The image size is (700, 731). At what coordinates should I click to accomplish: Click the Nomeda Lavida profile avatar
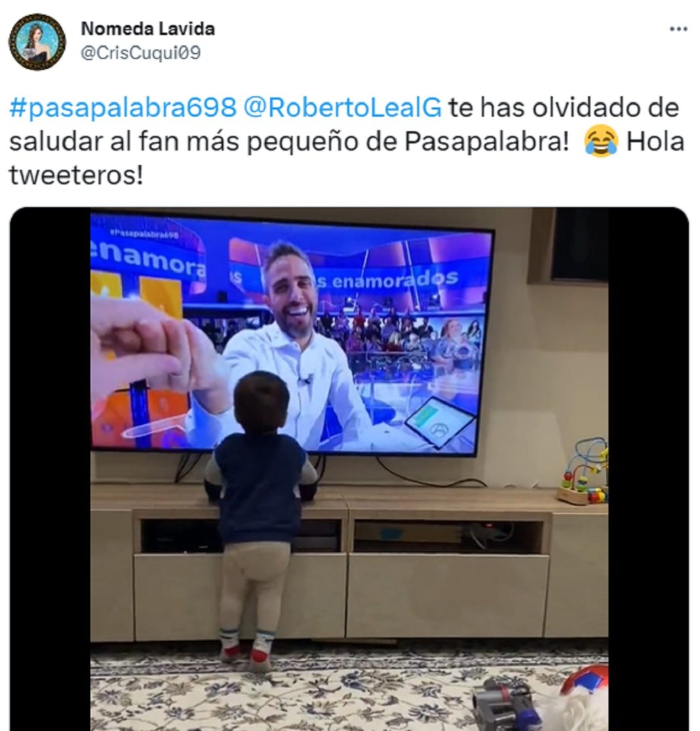click(x=37, y=41)
